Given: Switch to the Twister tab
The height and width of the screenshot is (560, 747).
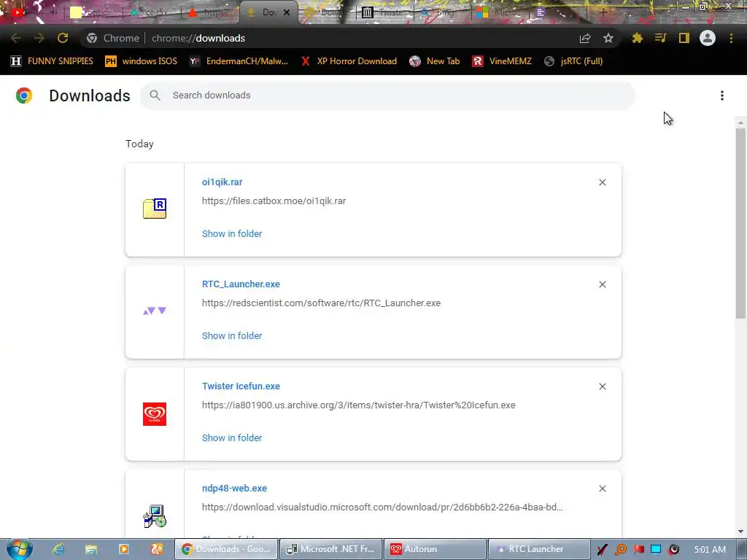Looking at the screenshot, I should click(385, 12).
